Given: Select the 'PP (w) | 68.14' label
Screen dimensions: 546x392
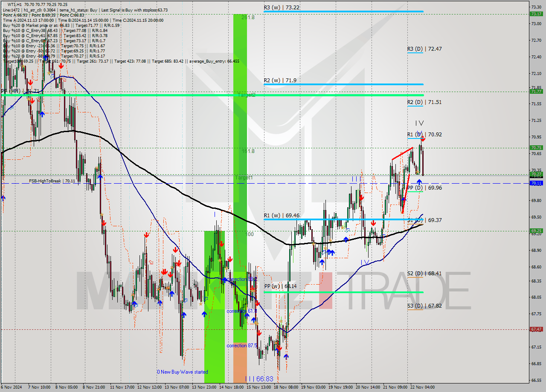Looking at the screenshot, I should point(280,286).
